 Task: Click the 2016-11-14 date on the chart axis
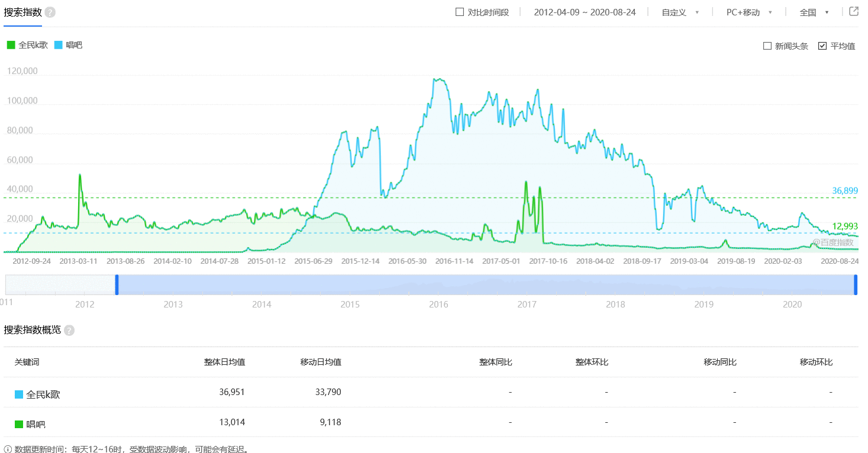(x=454, y=261)
